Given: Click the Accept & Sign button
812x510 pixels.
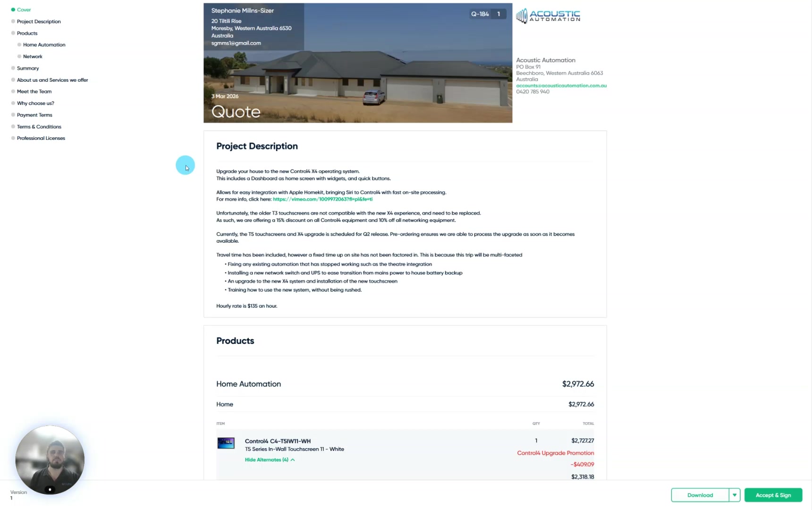Looking at the screenshot, I should click(x=773, y=495).
